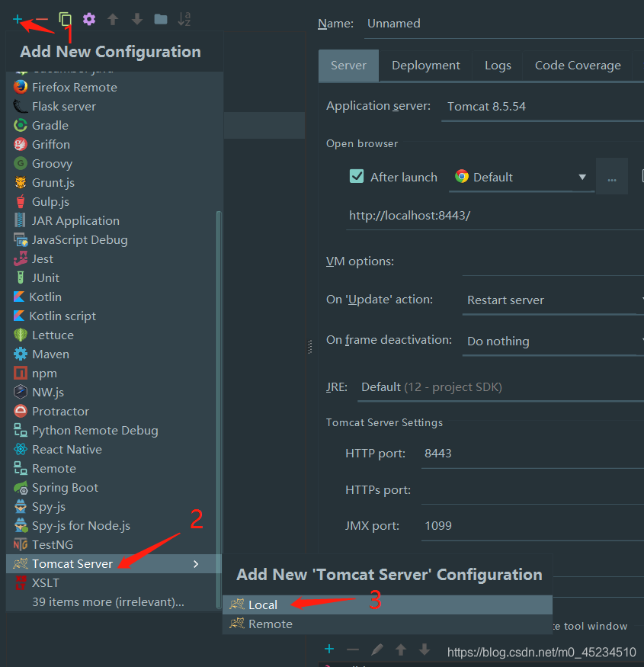This screenshot has height=667, width=644.
Task: Click the Move Up arrow in the top toolbar
Action: point(113,19)
